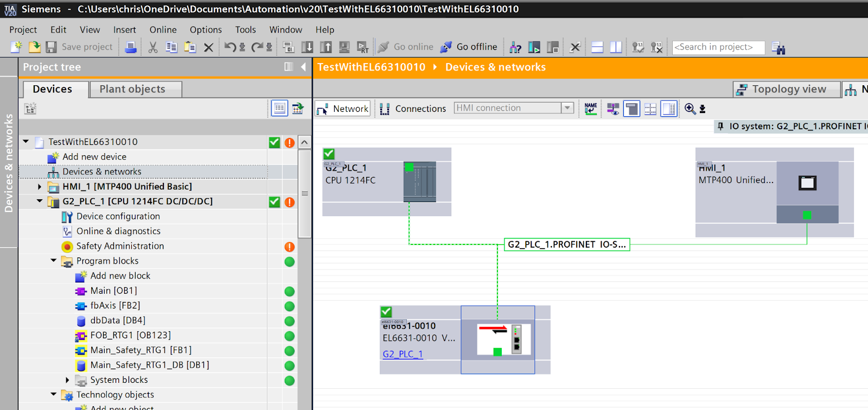
Task: Open project using the folder icon
Action: 34,47
